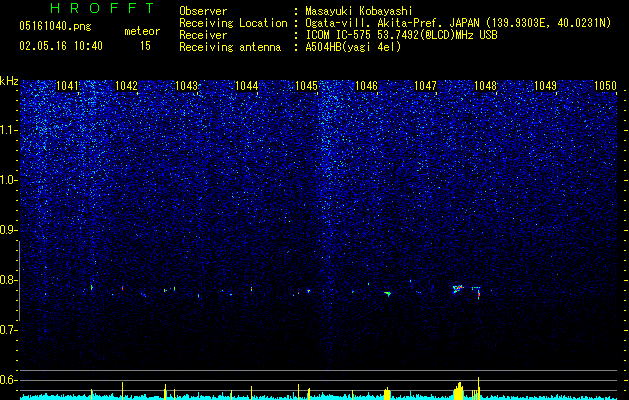Click the Receiver label
Screen dimensions: 629x400
[203, 35]
